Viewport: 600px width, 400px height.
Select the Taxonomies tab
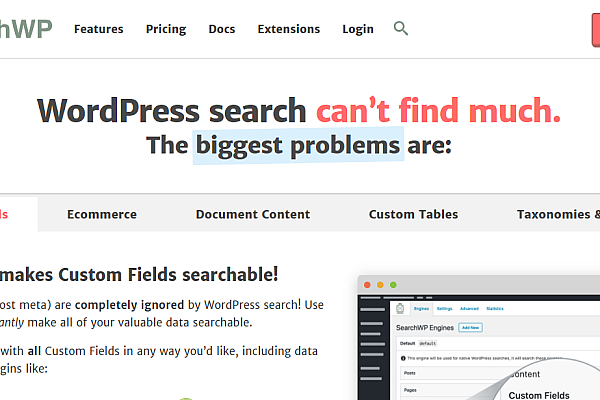558,214
